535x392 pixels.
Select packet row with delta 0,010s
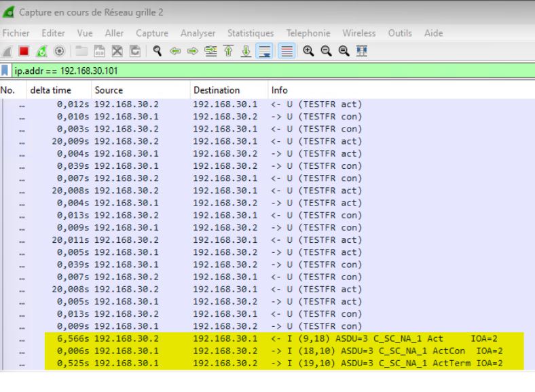tap(267, 117)
